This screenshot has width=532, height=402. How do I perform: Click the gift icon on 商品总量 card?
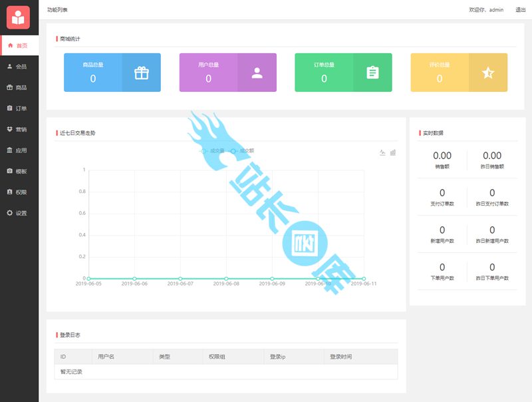[141, 73]
